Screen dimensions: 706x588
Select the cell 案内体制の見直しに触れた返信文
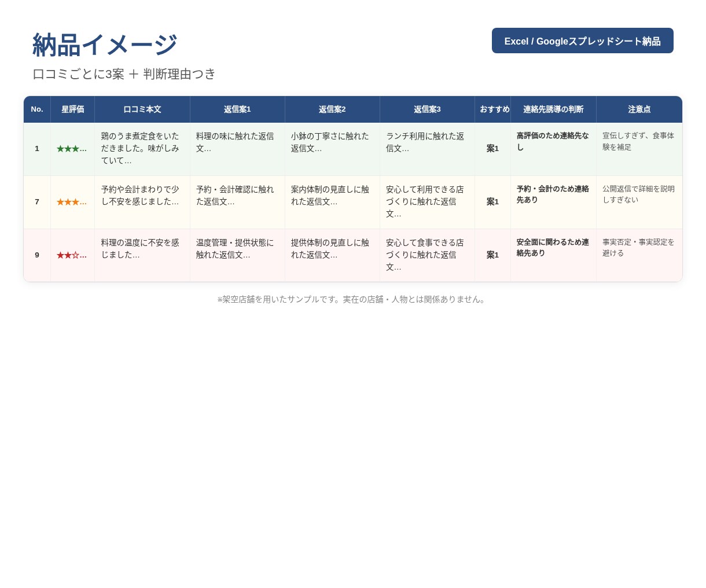click(332, 203)
